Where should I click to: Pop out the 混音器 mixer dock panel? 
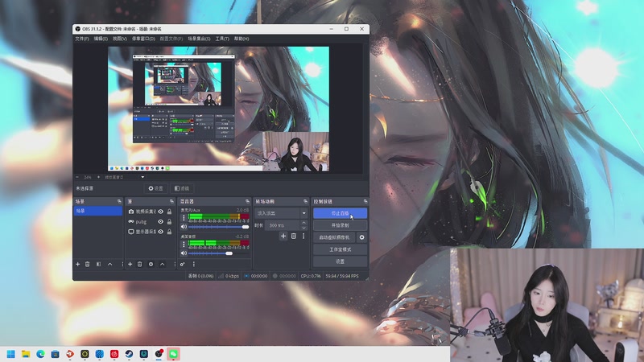pos(247,202)
